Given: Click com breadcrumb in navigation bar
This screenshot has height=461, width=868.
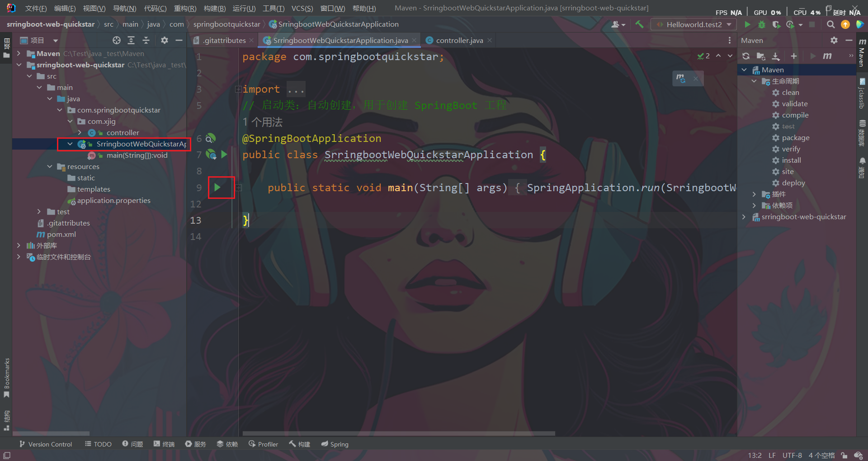Looking at the screenshot, I should point(177,24).
